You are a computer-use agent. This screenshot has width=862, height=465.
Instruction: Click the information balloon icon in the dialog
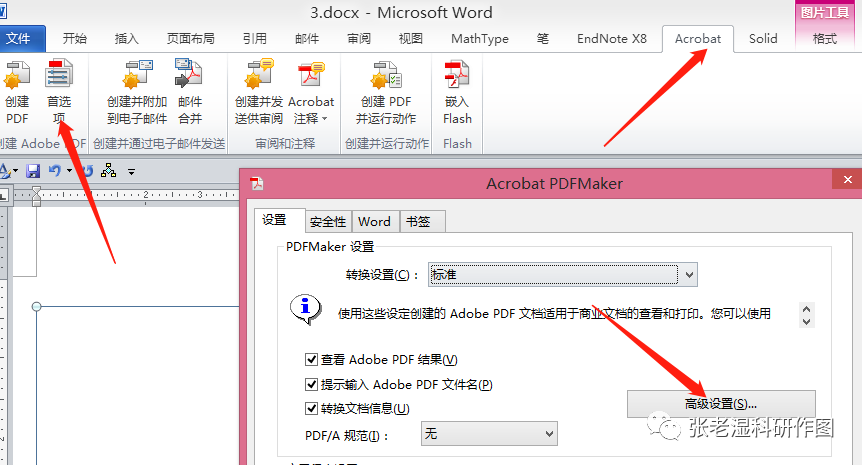[x=305, y=310]
